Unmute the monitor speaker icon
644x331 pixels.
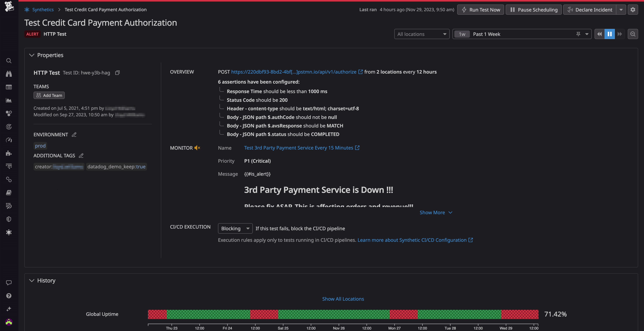point(197,148)
